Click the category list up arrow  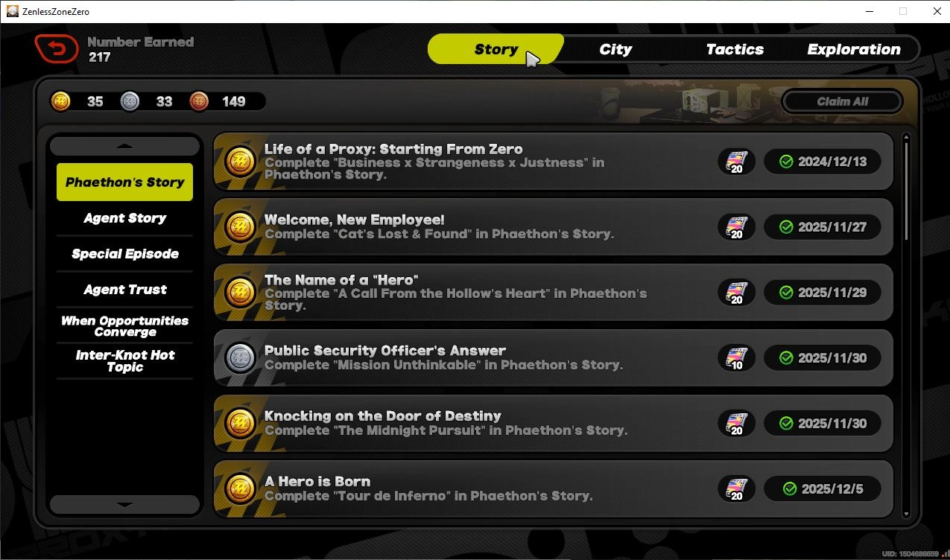(124, 146)
